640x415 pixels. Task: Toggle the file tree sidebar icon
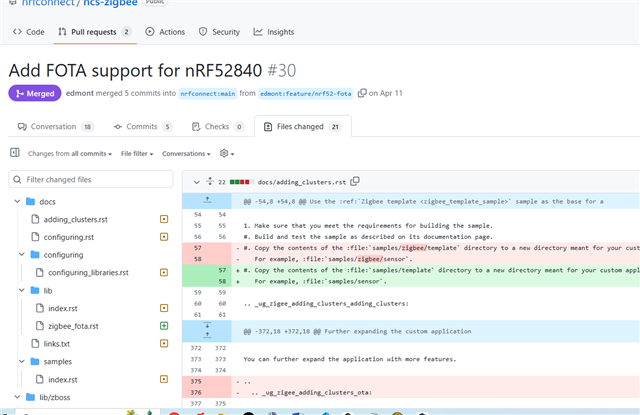click(x=15, y=153)
